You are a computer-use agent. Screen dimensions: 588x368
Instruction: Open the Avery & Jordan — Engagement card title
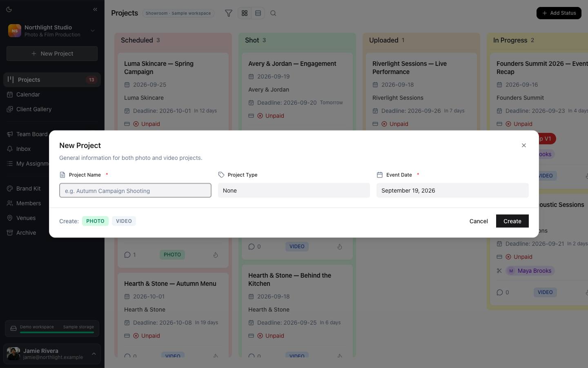292,64
